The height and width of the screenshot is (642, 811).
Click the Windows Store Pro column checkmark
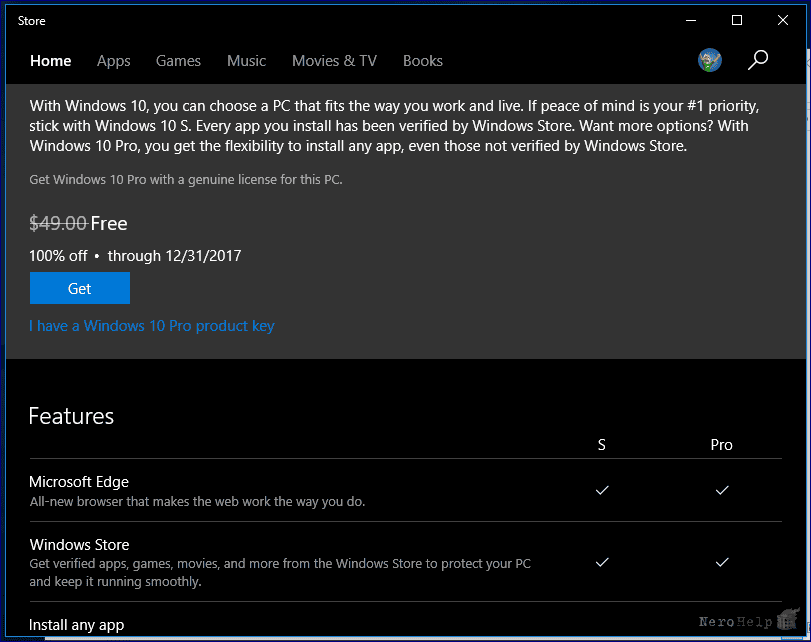tap(722, 562)
